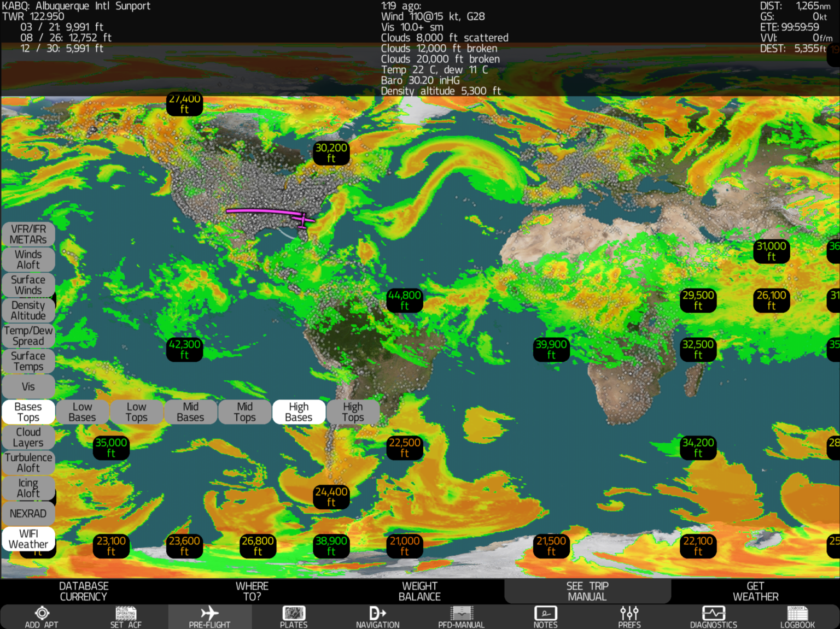Click the 27,400 ft cloud top label

click(x=184, y=104)
